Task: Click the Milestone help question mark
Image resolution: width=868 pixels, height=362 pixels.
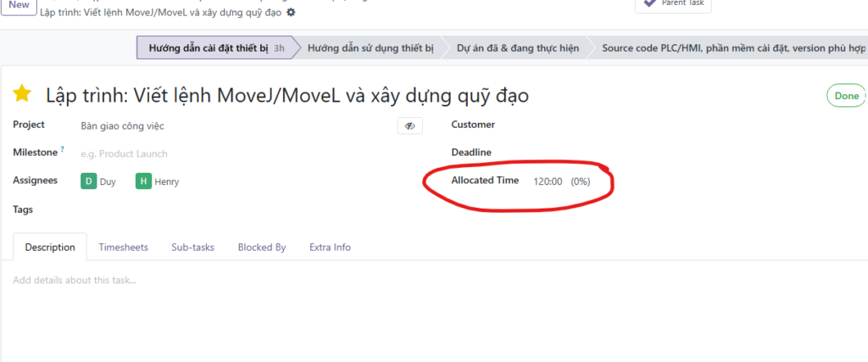Action: 62,149
